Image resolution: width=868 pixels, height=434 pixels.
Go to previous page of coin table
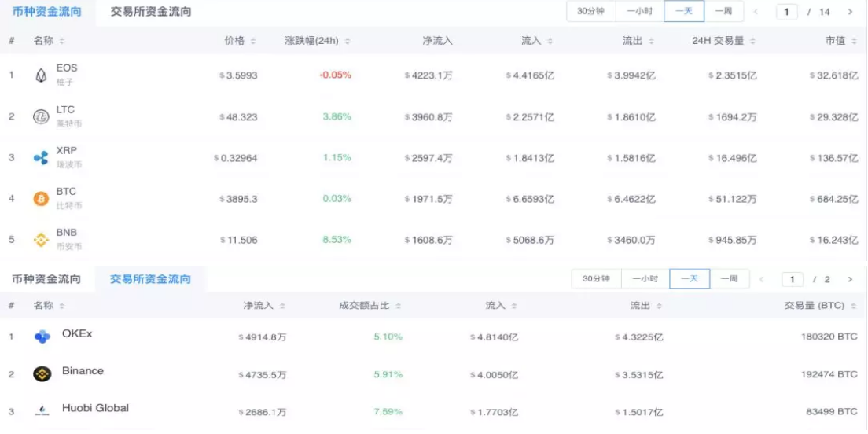[x=756, y=12]
